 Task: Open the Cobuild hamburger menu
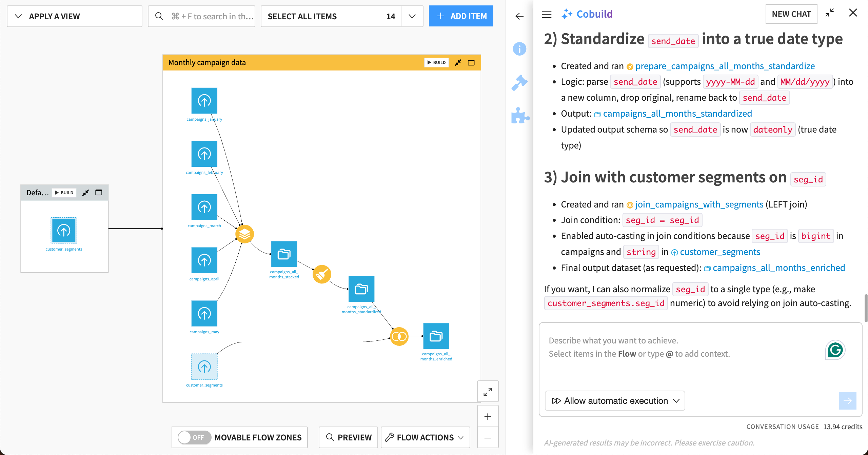(547, 14)
